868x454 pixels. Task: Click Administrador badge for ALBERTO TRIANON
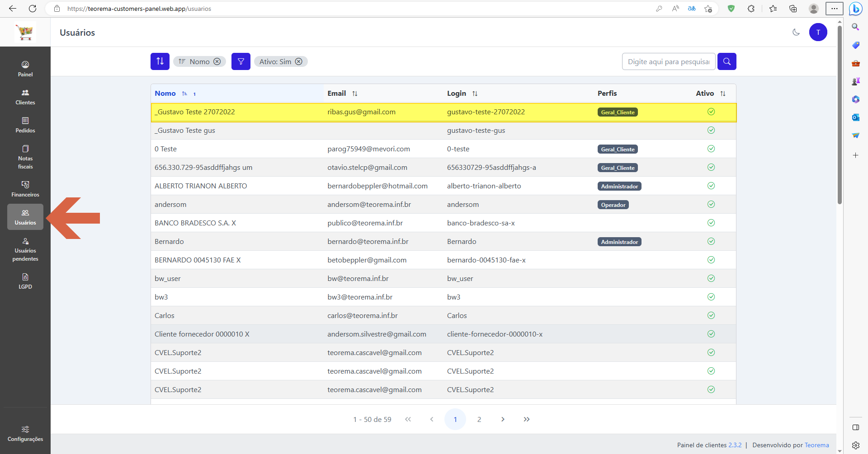pyautogui.click(x=619, y=186)
